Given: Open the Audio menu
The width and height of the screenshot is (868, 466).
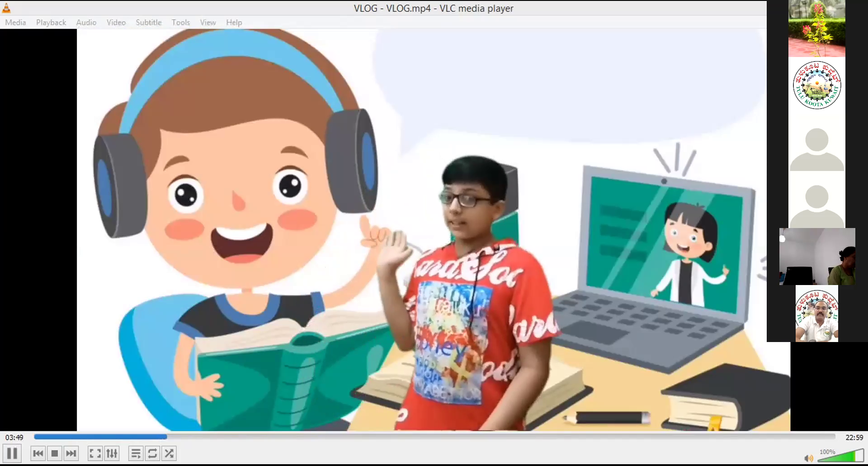Looking at the screenshot, I should pyautogui.click(x=86, y=22).
